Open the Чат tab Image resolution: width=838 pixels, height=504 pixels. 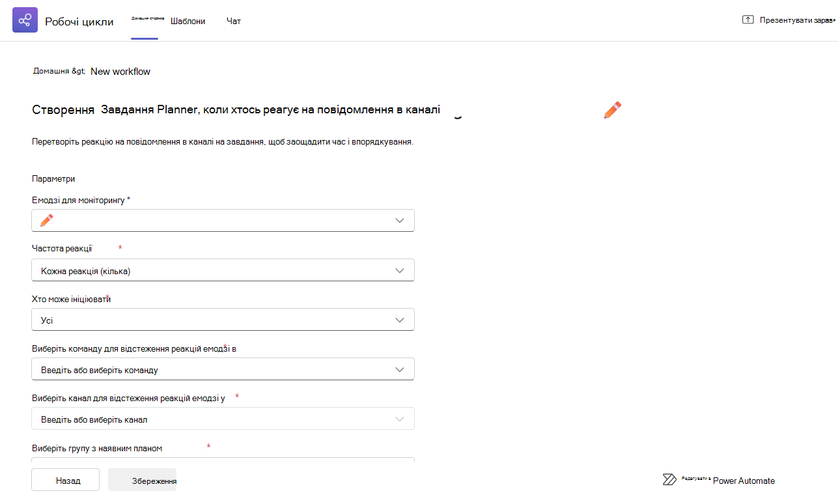pos(234,21)
